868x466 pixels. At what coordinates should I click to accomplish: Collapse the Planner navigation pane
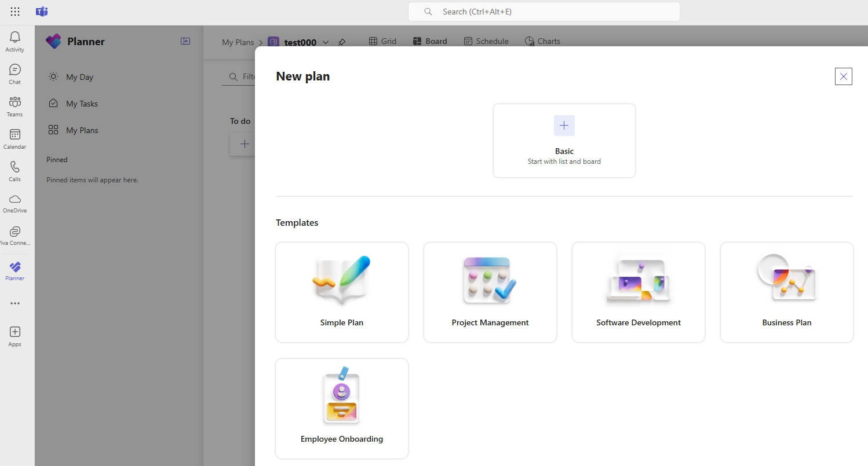185,41
